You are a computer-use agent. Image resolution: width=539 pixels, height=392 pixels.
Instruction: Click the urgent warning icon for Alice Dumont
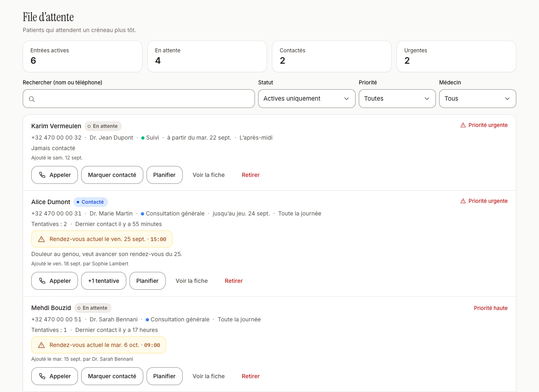463,201
